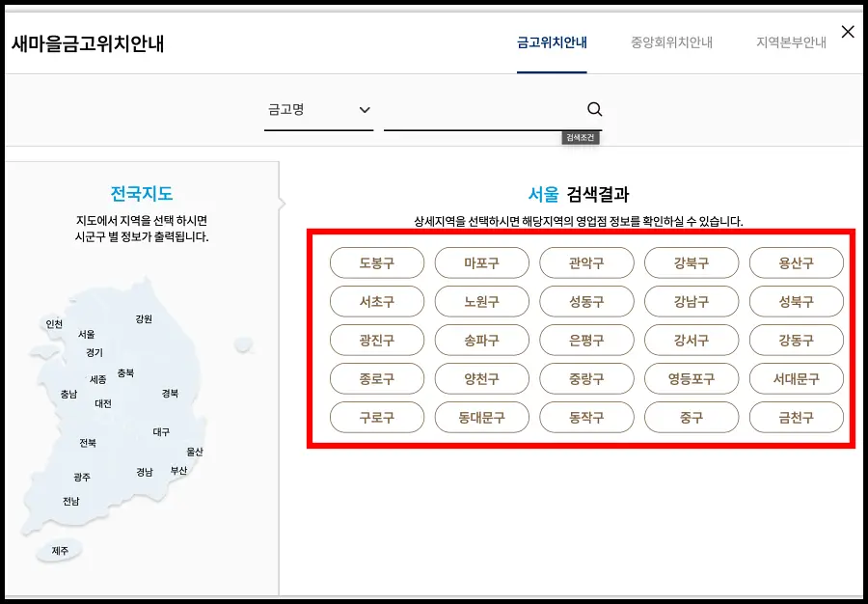
Task: Choose the 성북구 district
Action: tap(797, 302)
